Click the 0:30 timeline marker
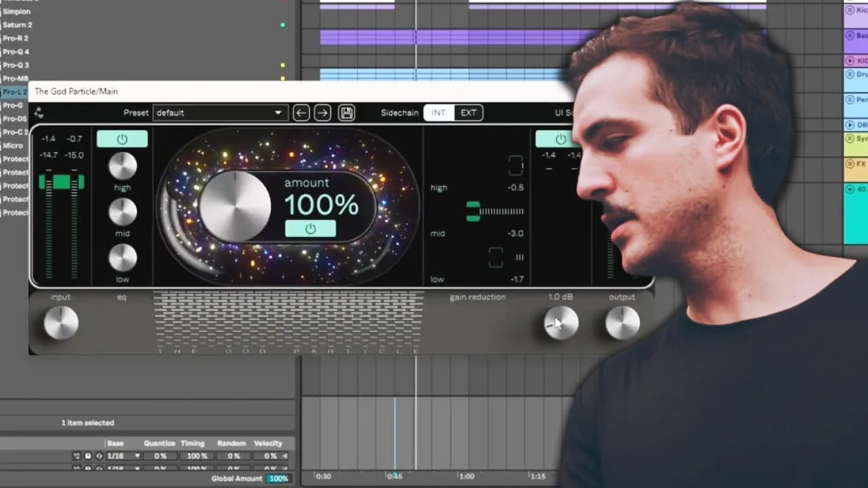Screen dimensions: 868x488 (323, 476)
